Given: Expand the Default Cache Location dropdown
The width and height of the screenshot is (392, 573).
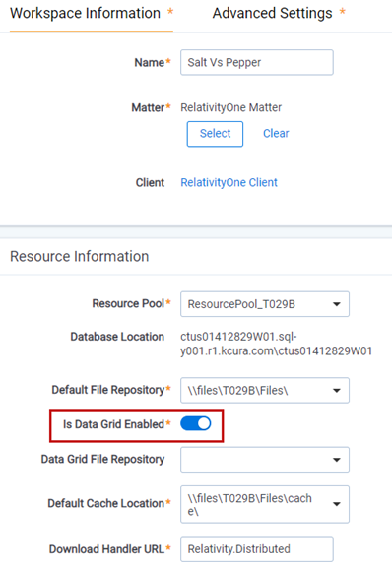Looking at the screenshot, I should 265,504.
